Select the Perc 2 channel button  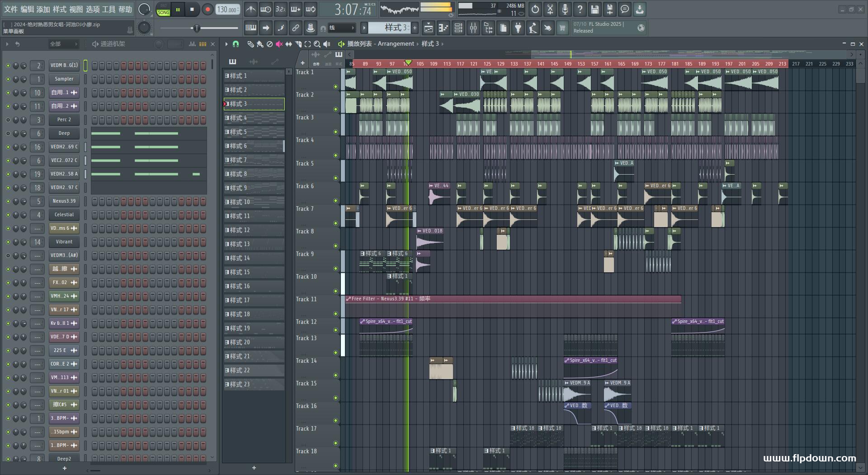64,120
